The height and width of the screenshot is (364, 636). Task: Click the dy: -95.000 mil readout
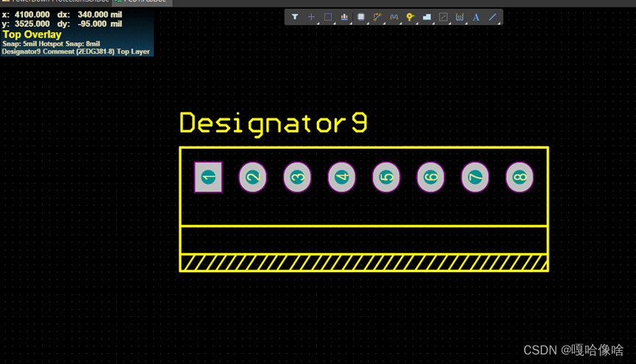point(90,24)
